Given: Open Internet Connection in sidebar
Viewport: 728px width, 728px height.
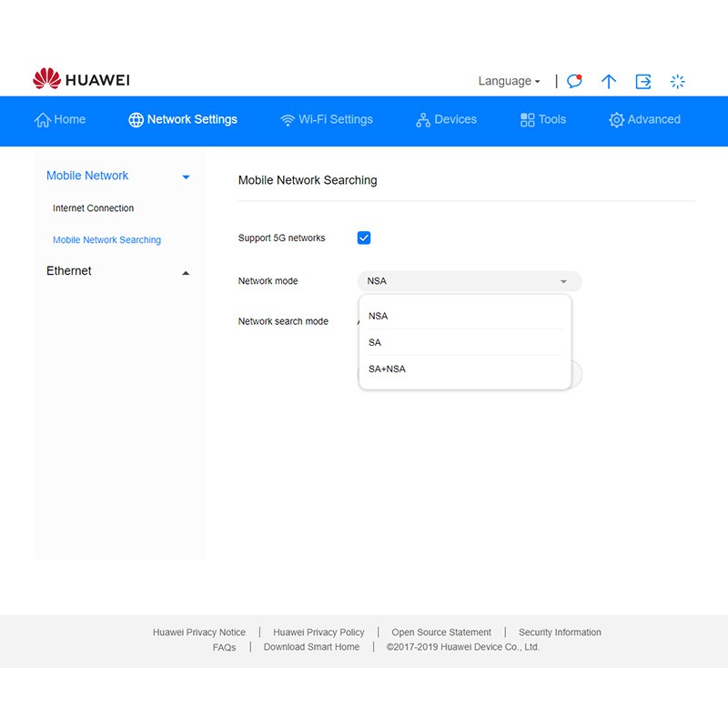Looking at the screenshot, I should click(x=93, y=208).
